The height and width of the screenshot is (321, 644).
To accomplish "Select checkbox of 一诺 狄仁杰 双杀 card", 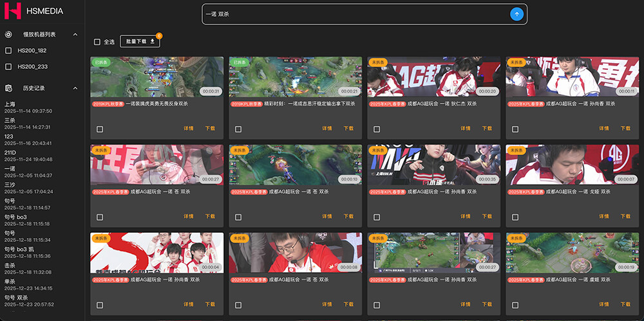I will [377, 129].
